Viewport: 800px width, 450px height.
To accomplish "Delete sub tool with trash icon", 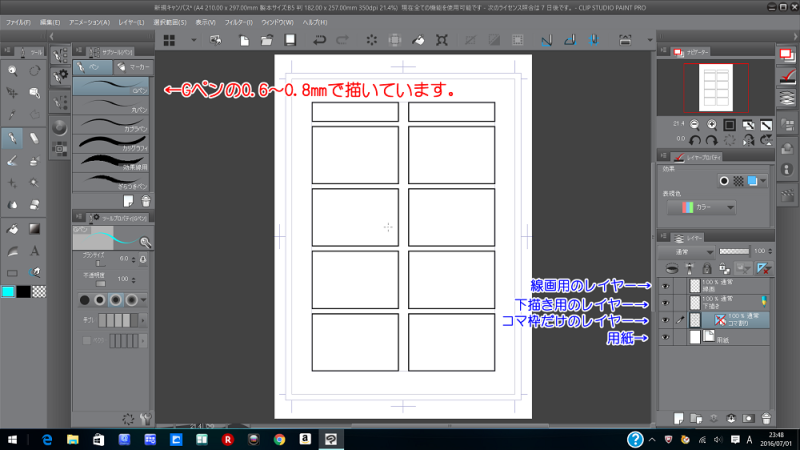I will click(x=145, y=201).
